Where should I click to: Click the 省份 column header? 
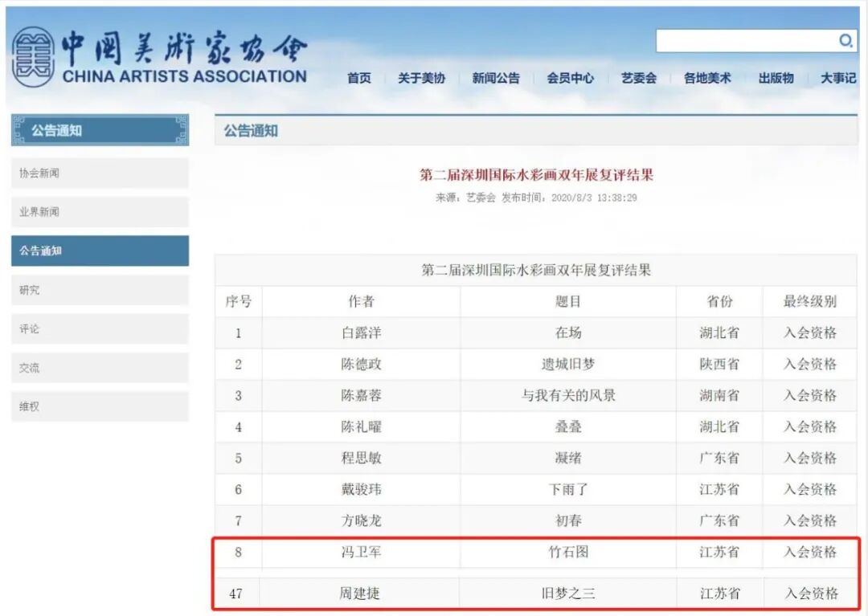tap(719, 301)
